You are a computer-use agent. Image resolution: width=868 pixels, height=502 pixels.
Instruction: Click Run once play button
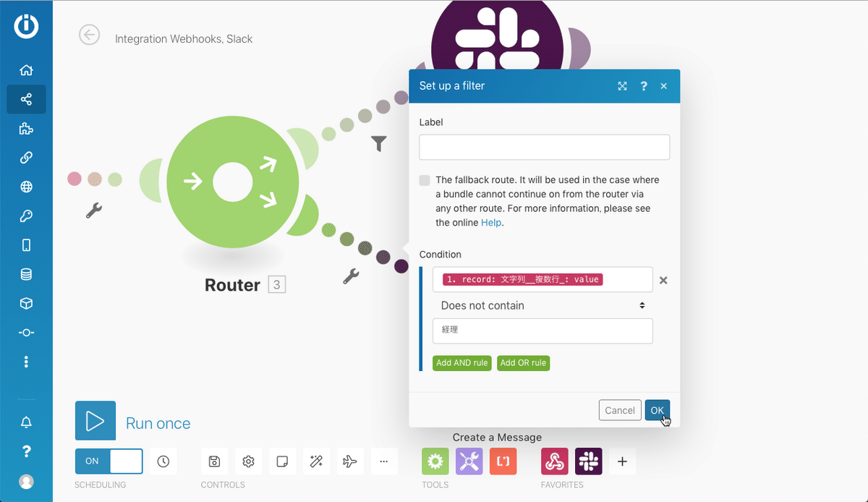click(95, 421)
